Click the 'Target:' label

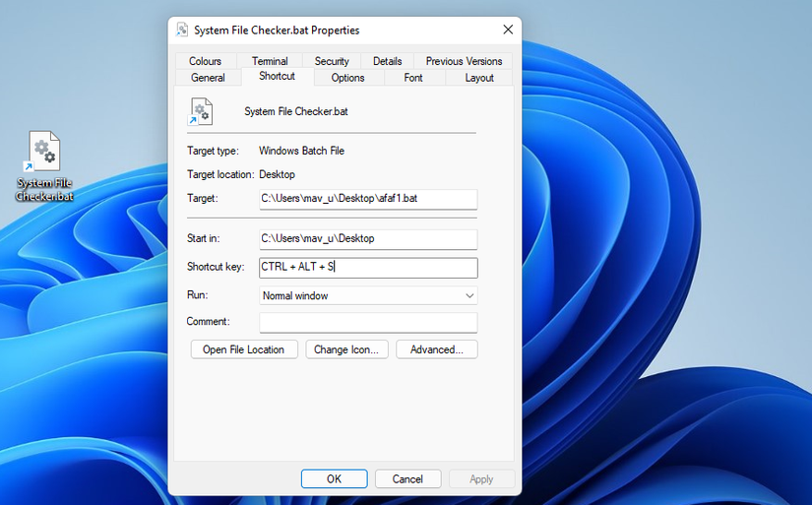pyautogui.click(x=203, y=199)
